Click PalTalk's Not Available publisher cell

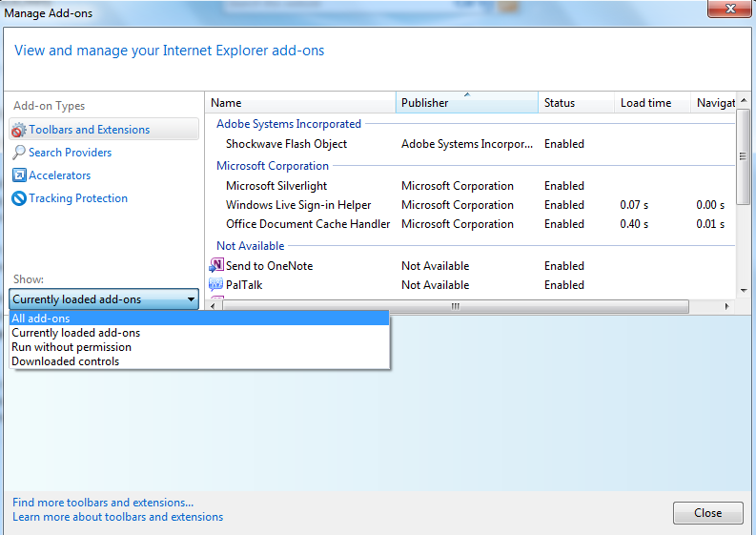435,285
